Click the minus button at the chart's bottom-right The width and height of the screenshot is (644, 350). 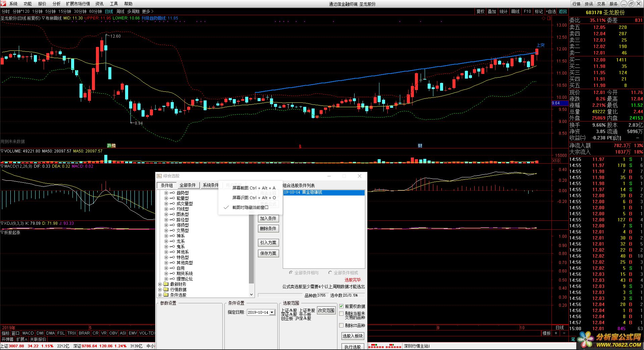[x=564, y=333]
